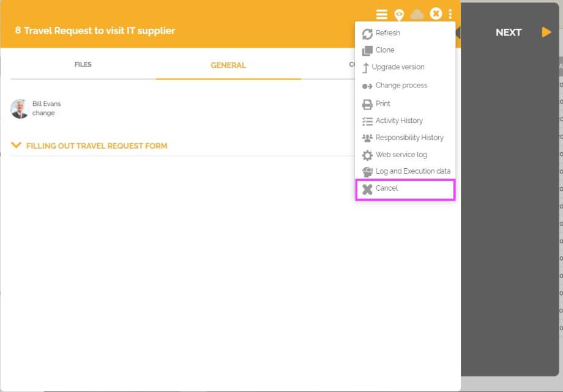The image size is (563, 392).
Task: Open the Print option
Action: pyautogui.click(x=383, y=103)
